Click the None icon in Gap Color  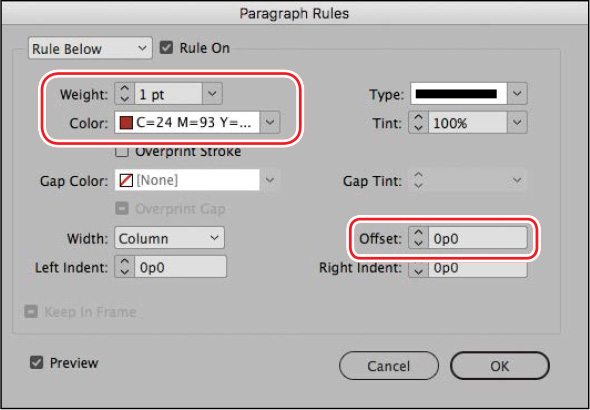click(126, 181)
